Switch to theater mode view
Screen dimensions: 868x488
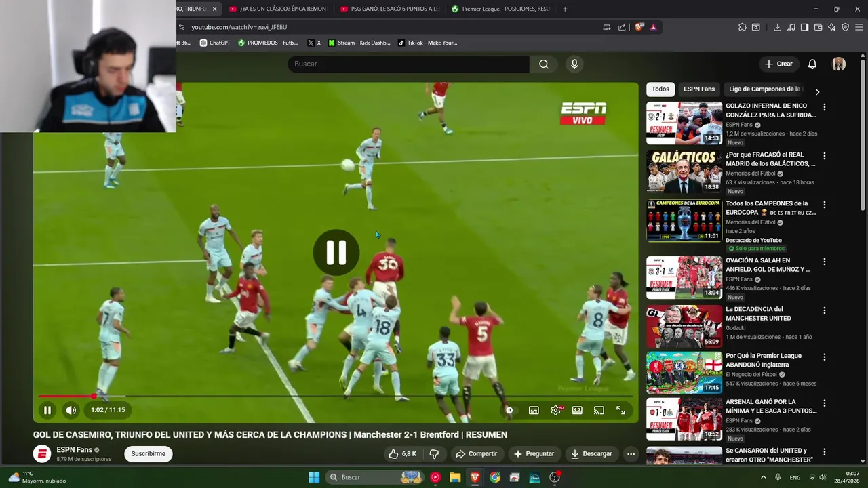(x=577, y=410)
